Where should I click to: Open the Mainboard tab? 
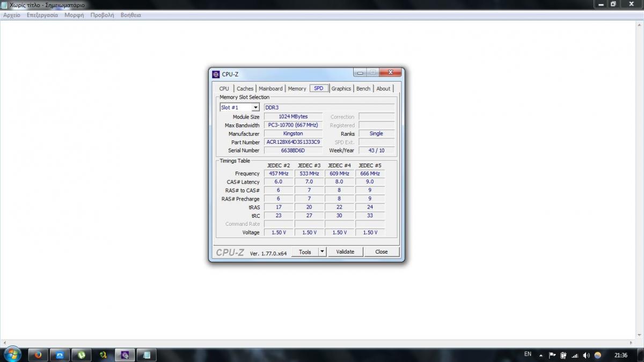coord(270,88)
